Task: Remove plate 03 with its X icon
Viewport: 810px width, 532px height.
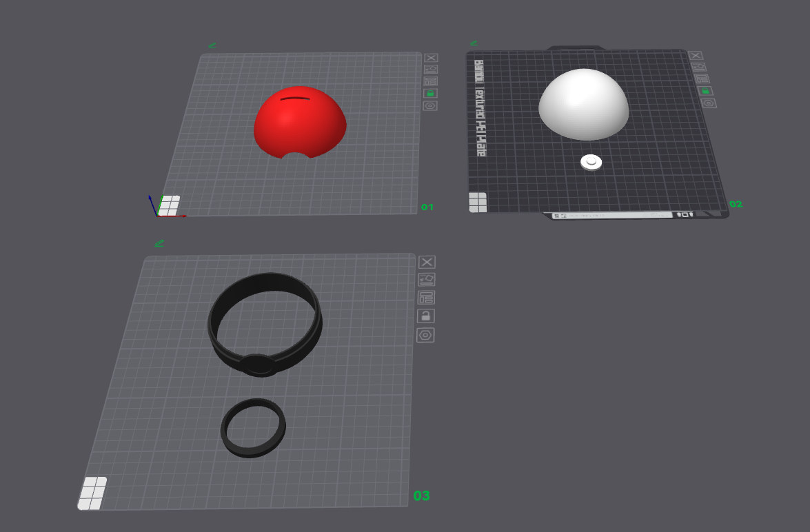Action: tap(427, 262)
